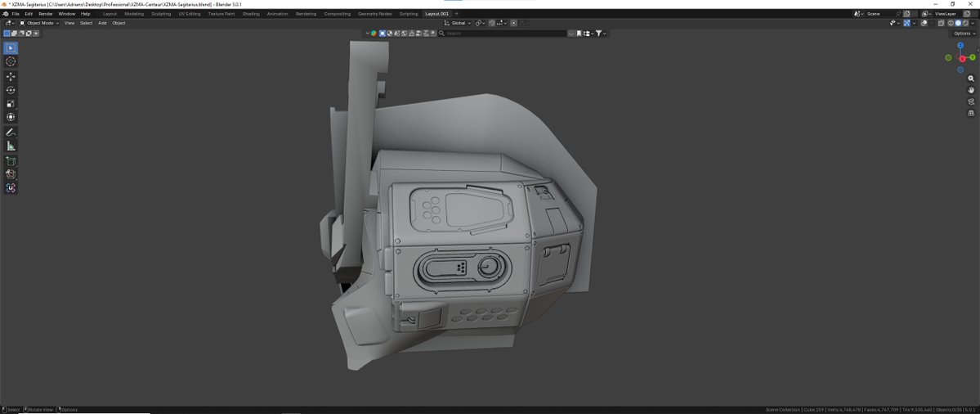This screenshot has width=980, height=414.
Task: Open the Render menu
Action: [46, 14]
